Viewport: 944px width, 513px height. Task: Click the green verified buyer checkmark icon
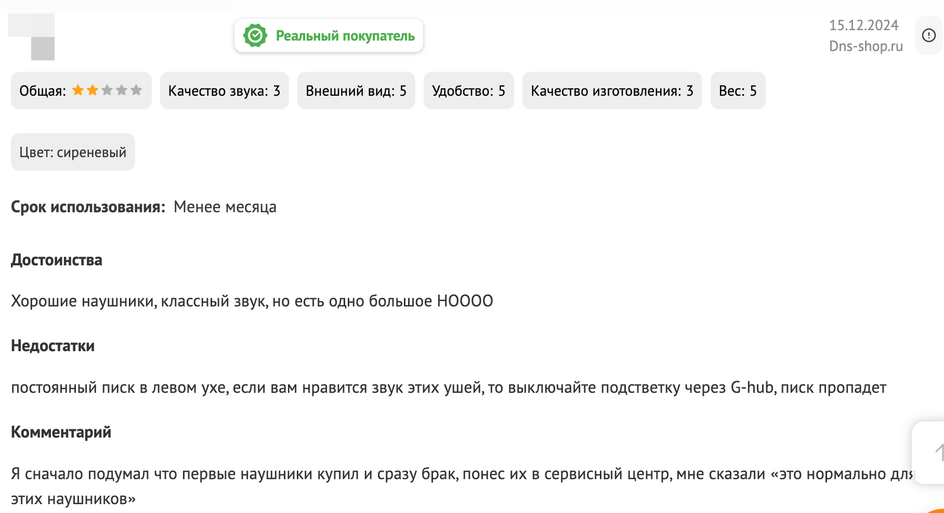(x=255, y=36)
